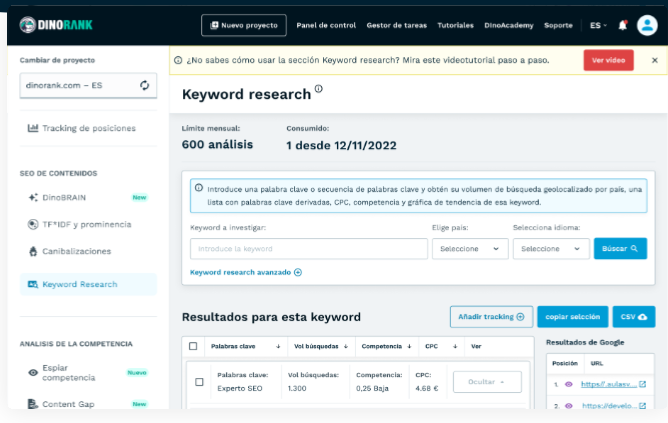Screen dimensions: 668x423
Task: Click the CSV export button
Action: tap(633, 317)
